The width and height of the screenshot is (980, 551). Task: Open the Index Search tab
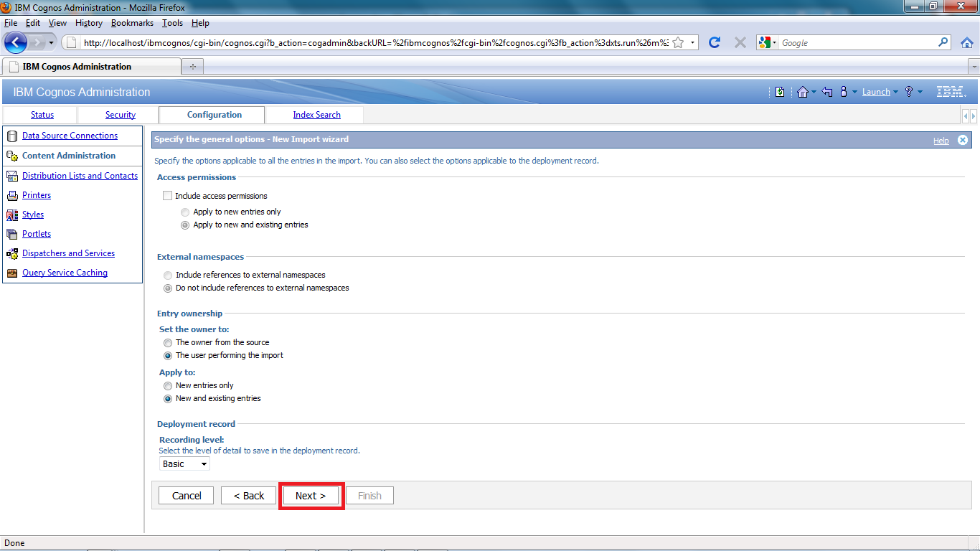tap(316, 115)
